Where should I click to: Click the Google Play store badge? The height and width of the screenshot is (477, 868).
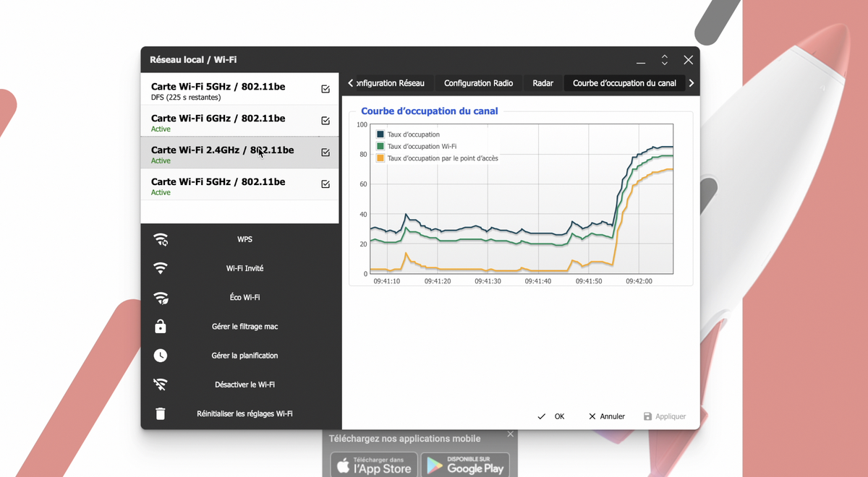pos(465,465)
